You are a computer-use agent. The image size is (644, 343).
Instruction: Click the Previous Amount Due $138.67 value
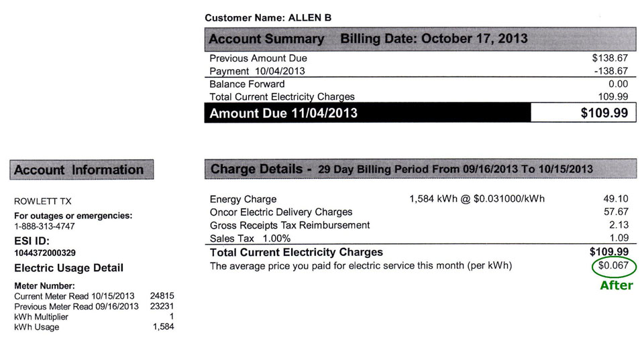tap(610, 58)
